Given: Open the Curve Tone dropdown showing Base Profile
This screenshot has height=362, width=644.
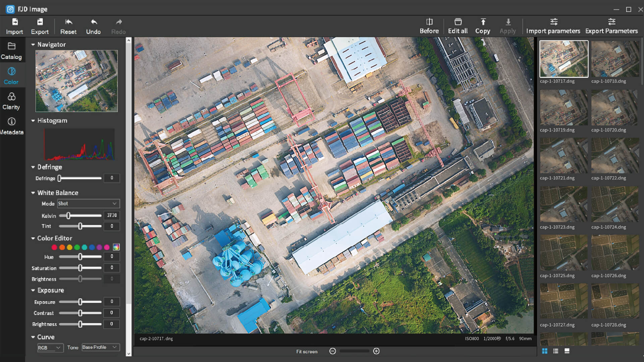Looking at the screenshot, I should click(100, 347).
